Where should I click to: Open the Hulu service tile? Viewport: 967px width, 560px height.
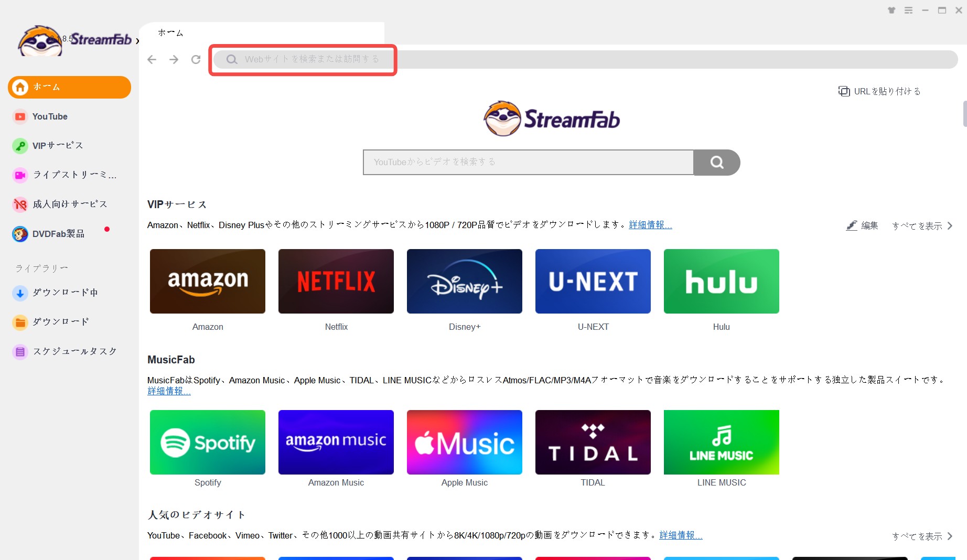pyautogui.click(x=722, y=281)
